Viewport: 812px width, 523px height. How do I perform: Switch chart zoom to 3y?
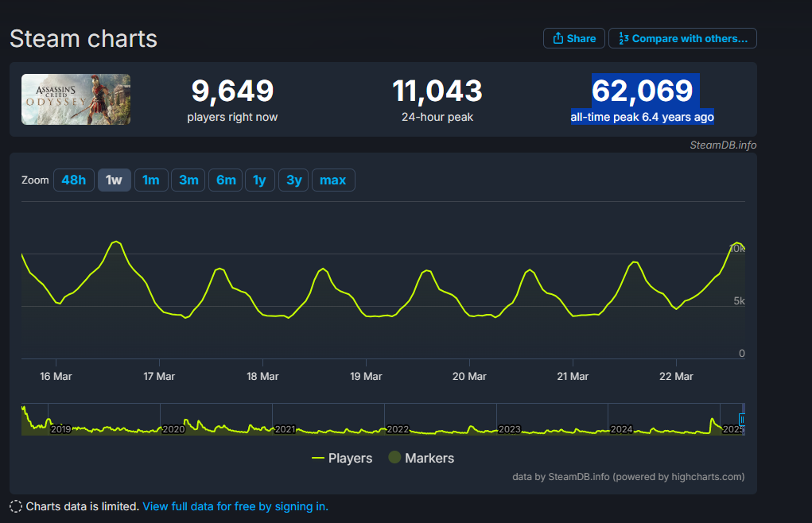point(293,180)
